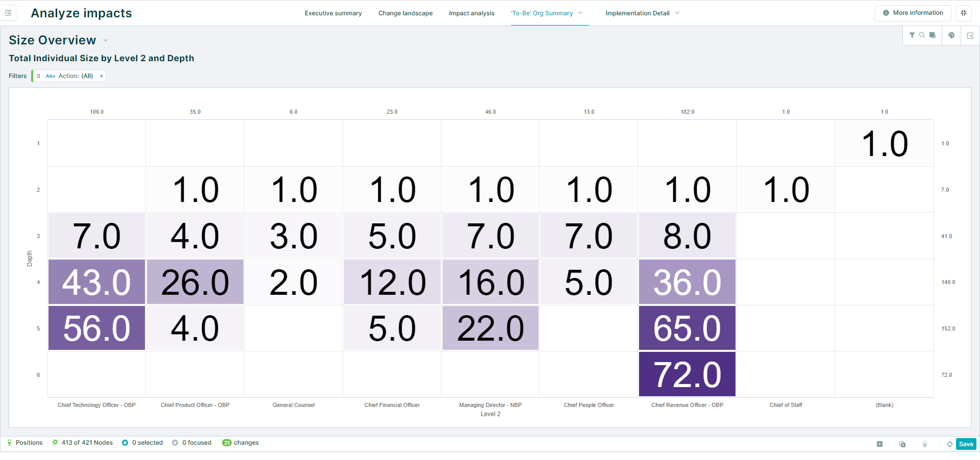Select the 56.0 cell for Chief Technology Officer
980x460 pixels.
coord(96,328)
